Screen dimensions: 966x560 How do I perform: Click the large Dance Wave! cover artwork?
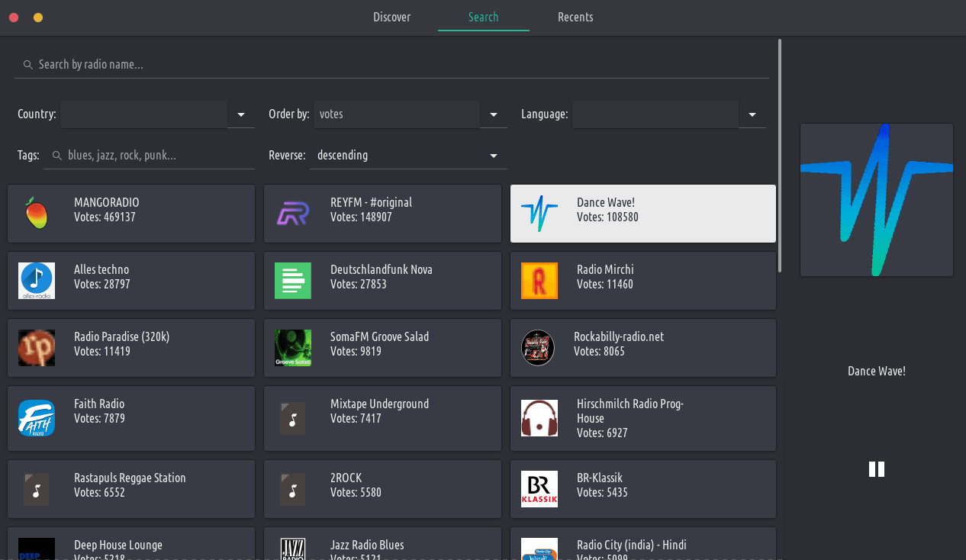[876, 200]
